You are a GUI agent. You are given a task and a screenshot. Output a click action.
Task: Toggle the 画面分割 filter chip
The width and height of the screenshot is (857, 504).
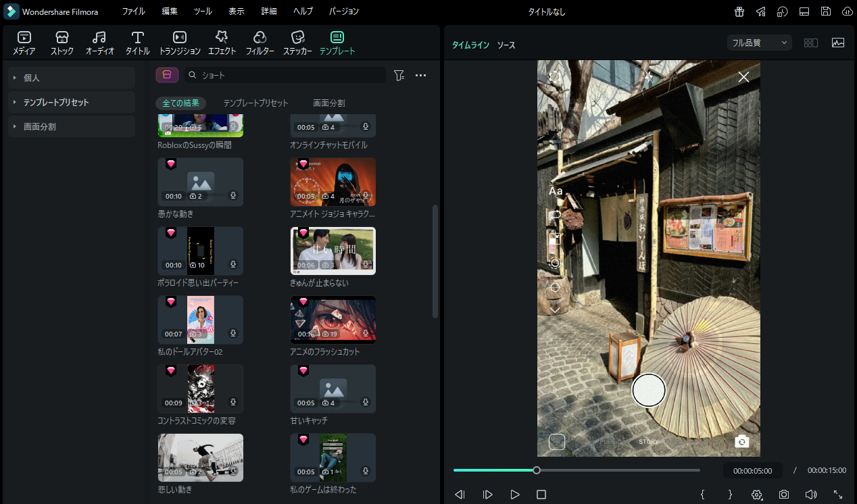pyautogui.click(x=328, y=103)
